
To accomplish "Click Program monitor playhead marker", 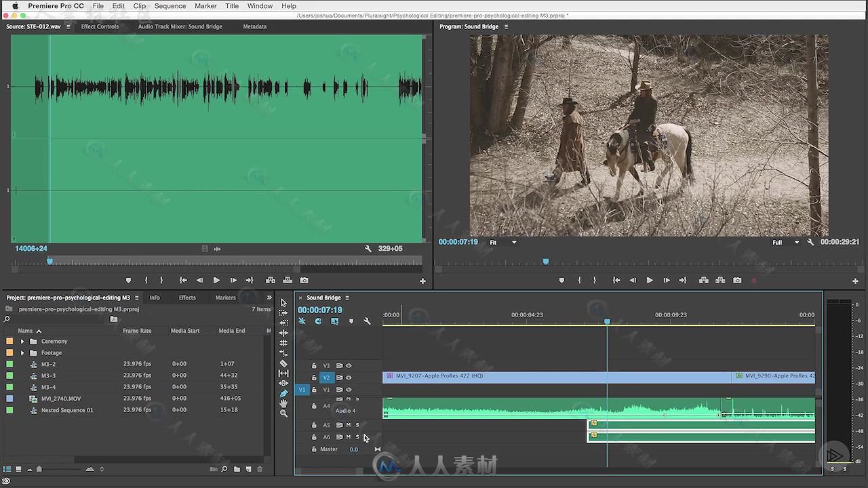I will pyautogui.click(x=546, y=262).
